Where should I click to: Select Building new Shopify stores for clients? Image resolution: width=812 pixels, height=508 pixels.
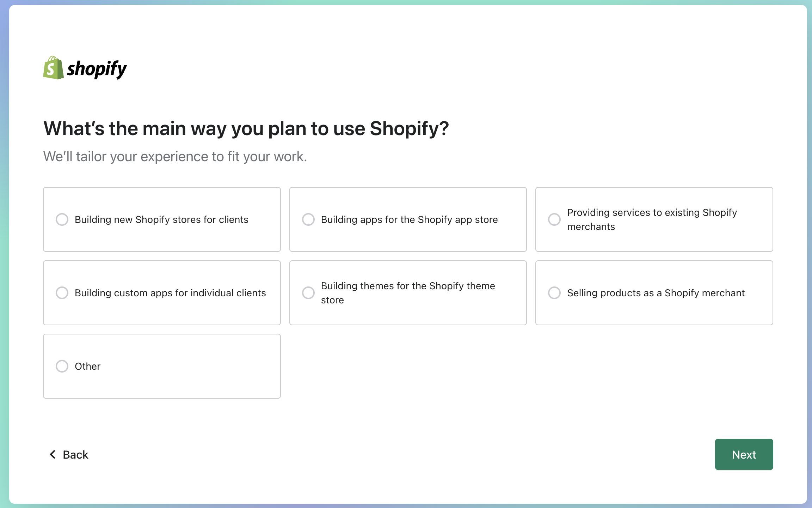62,219
